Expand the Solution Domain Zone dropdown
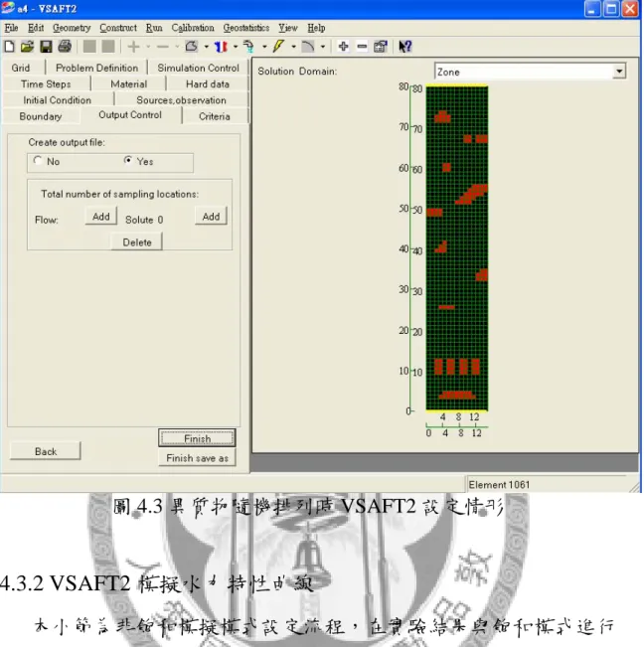The width and height of the screenshot is (644, 647). point(618,72)
